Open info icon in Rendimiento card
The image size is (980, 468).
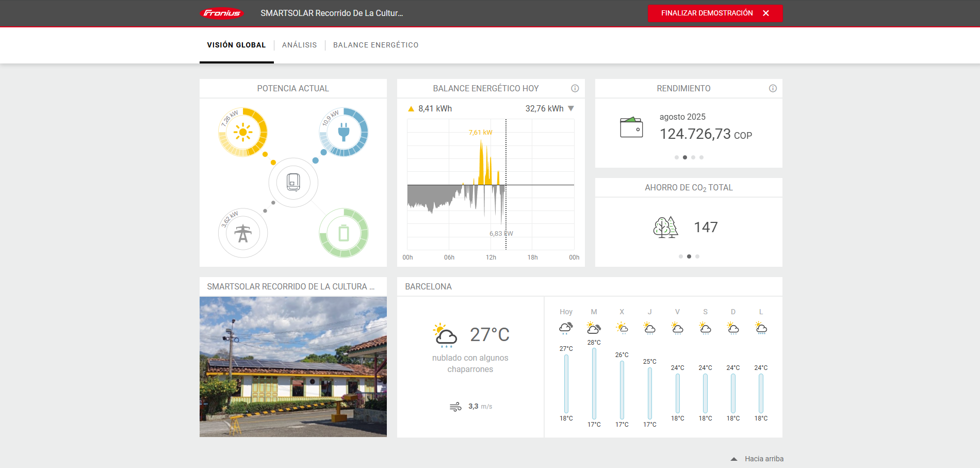click(773, 88)
